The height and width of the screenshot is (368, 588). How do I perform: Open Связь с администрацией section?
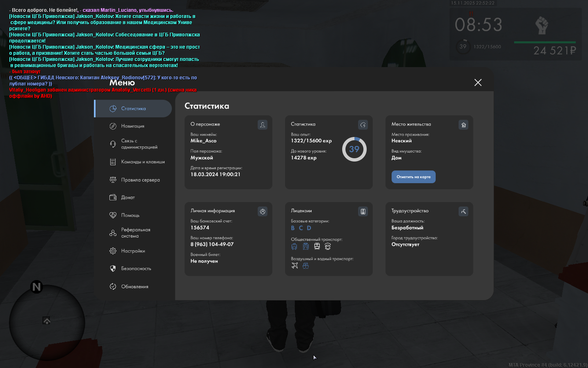tap(139, 144)
